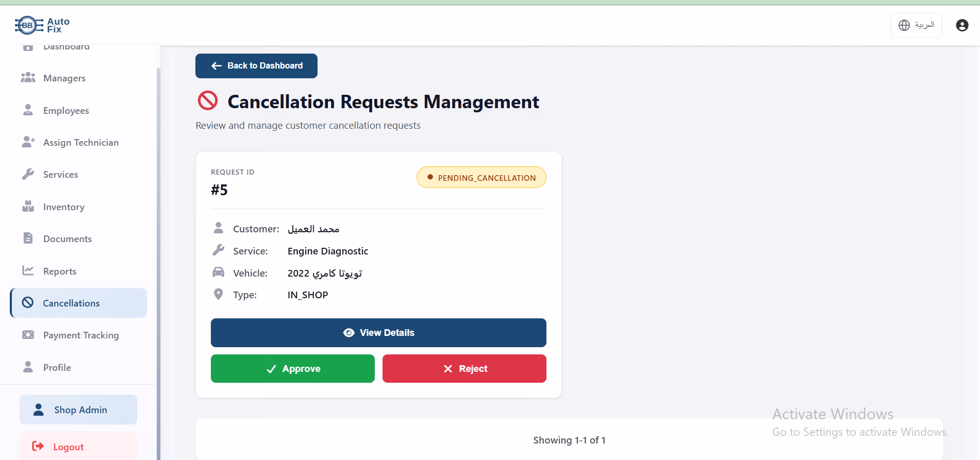
Task: Click the Auto Fix logo
Action: 42,25
